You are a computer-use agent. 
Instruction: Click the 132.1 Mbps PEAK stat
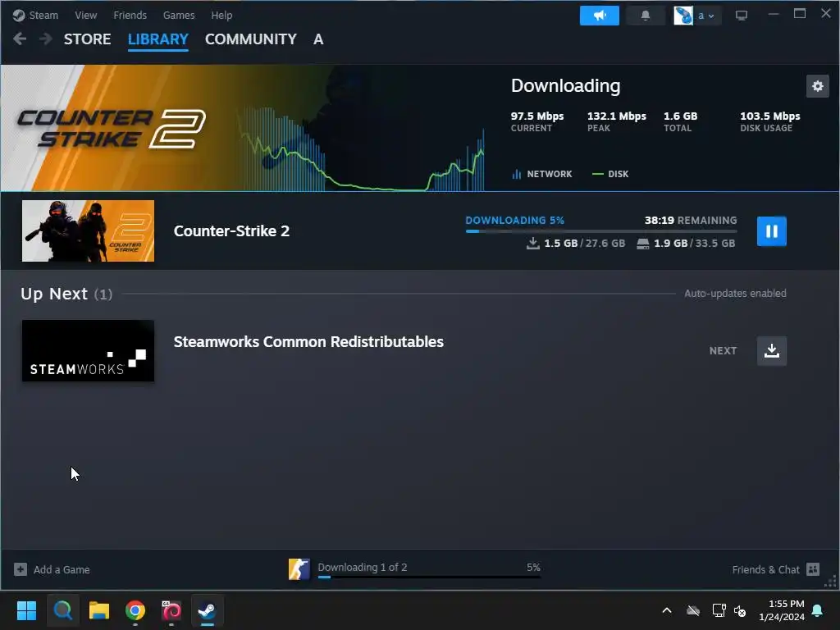(617, 121)
